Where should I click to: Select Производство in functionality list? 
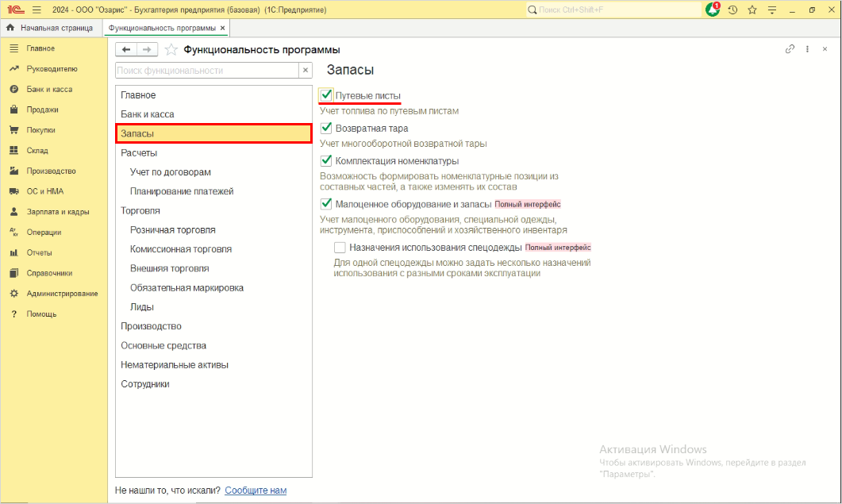213,326
